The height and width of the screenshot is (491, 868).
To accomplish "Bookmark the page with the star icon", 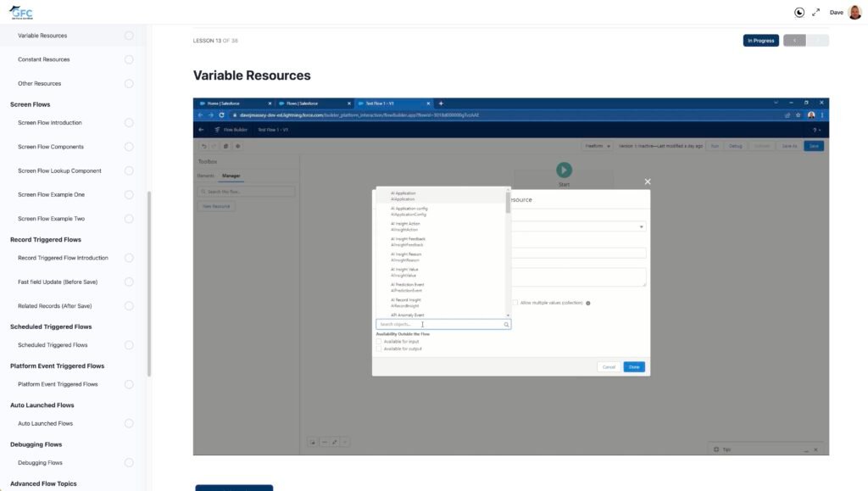I will (798, 115).
